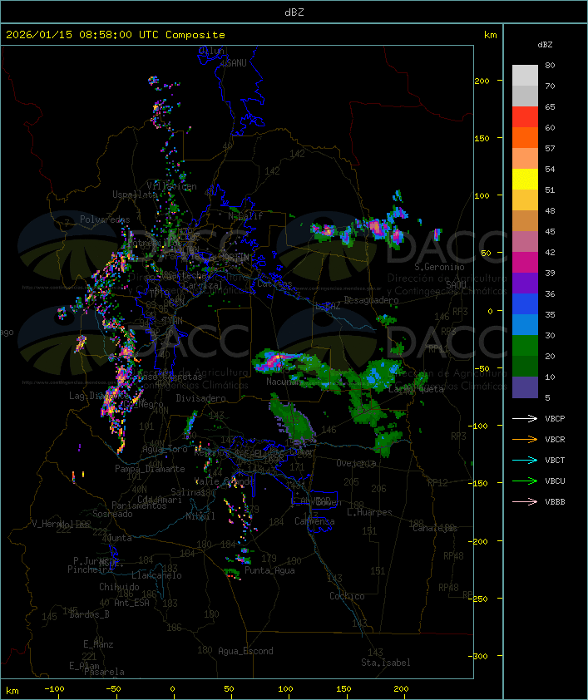Image resolution: width=588 pixels, height=700 pixels.
Task: Click the Agua_Escond place label
Action: click(x=245, y=651)
